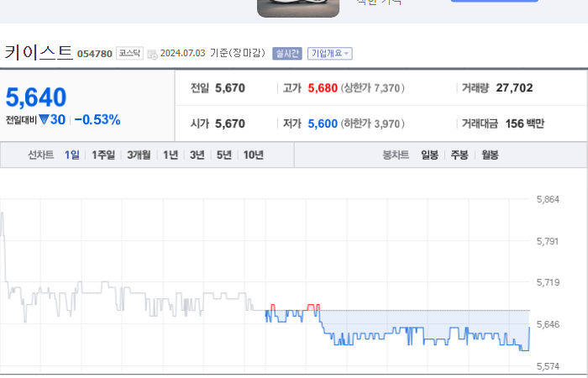588x378 pixels.
Task: Select the 1주일 line chart tab
Action: coord(103,155)
